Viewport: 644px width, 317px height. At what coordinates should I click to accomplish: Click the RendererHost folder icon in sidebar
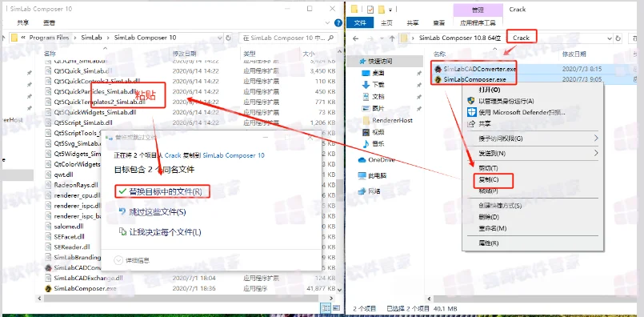point(366,120)
